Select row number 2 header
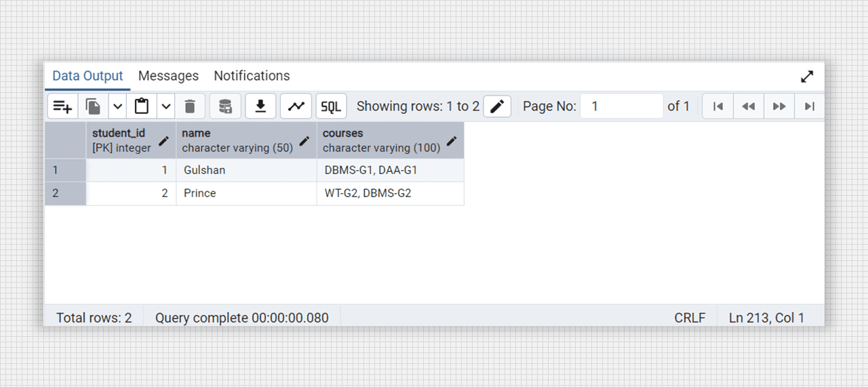The height and width of the screenshot is (387, 868). [66, 193]
